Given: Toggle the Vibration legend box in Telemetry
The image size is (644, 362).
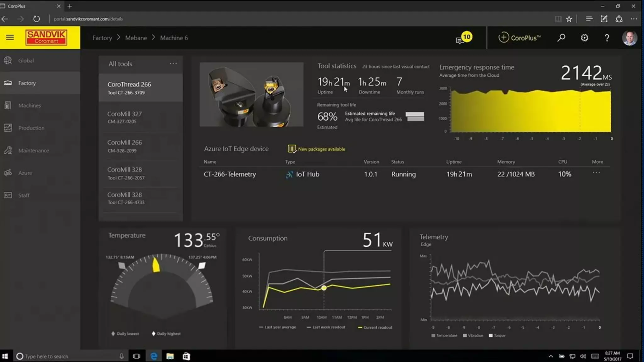Looking at the screenshot, I should click(x=465, y=336).
